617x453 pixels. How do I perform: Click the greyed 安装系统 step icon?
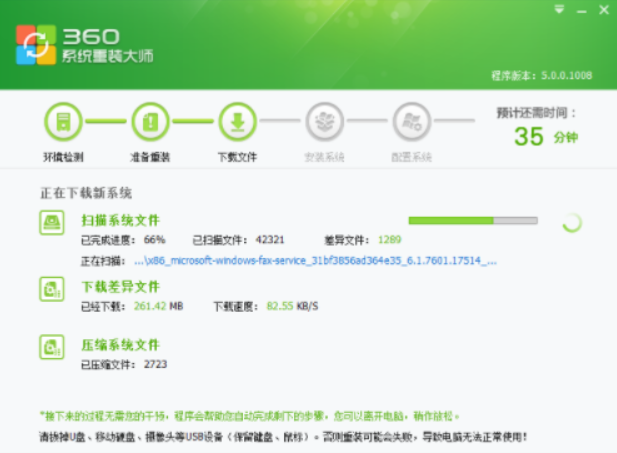click(x=324, y=124)
